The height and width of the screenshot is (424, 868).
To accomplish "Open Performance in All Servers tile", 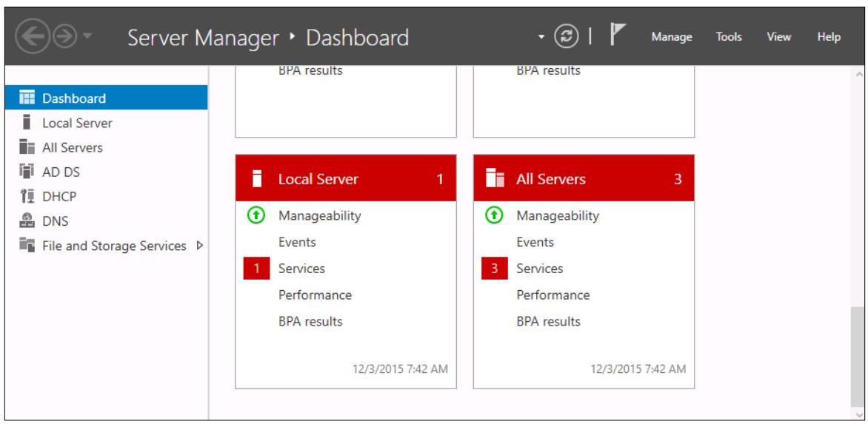I will pos(553,295).
